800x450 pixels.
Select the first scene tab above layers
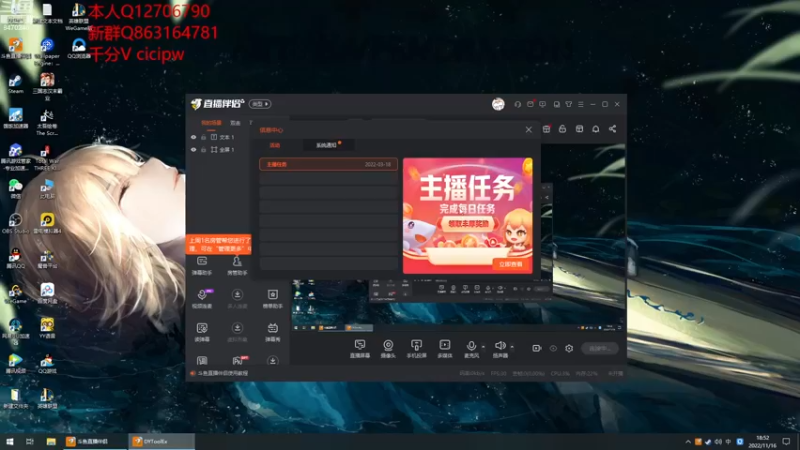coord(211,123)
